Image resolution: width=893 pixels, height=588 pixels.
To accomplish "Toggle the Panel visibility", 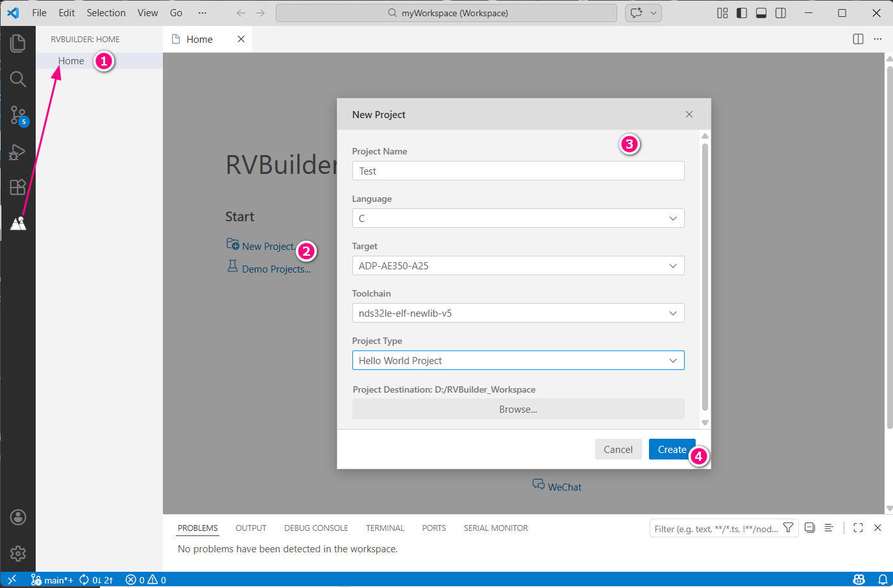I will click(761, 12).
